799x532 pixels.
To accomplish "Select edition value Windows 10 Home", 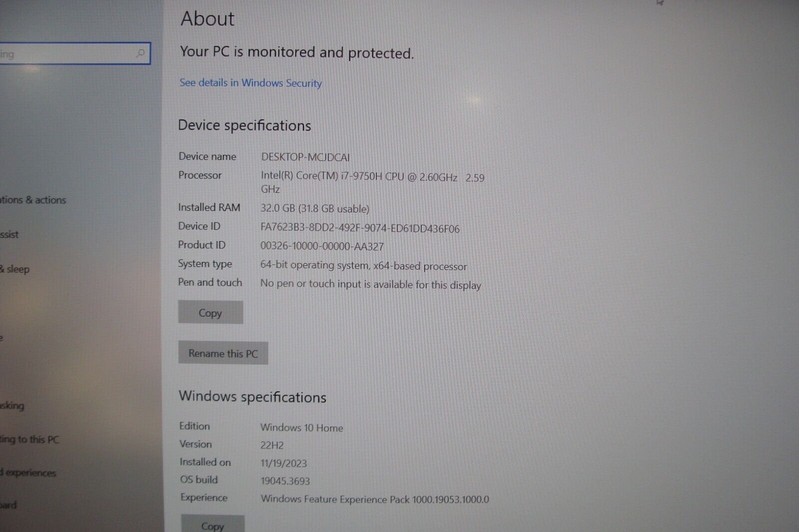I will (x=302, y=428).
